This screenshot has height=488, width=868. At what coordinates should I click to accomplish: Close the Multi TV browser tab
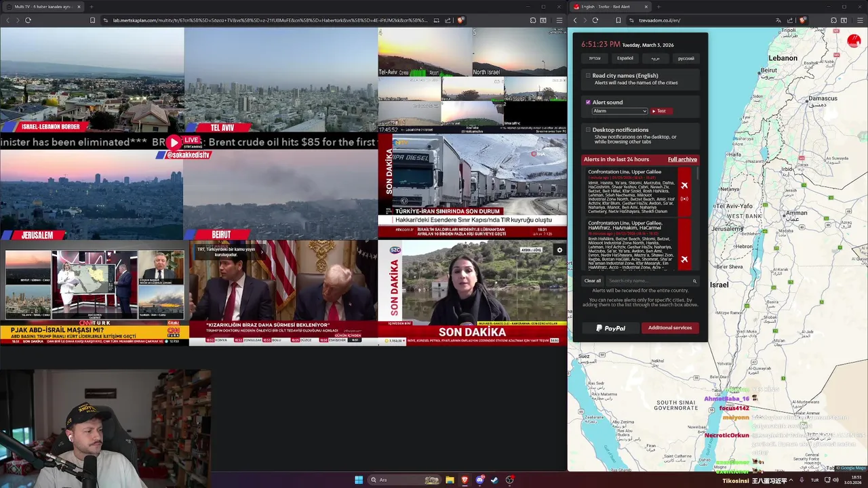pyautogui.click(x=79, y=7)
